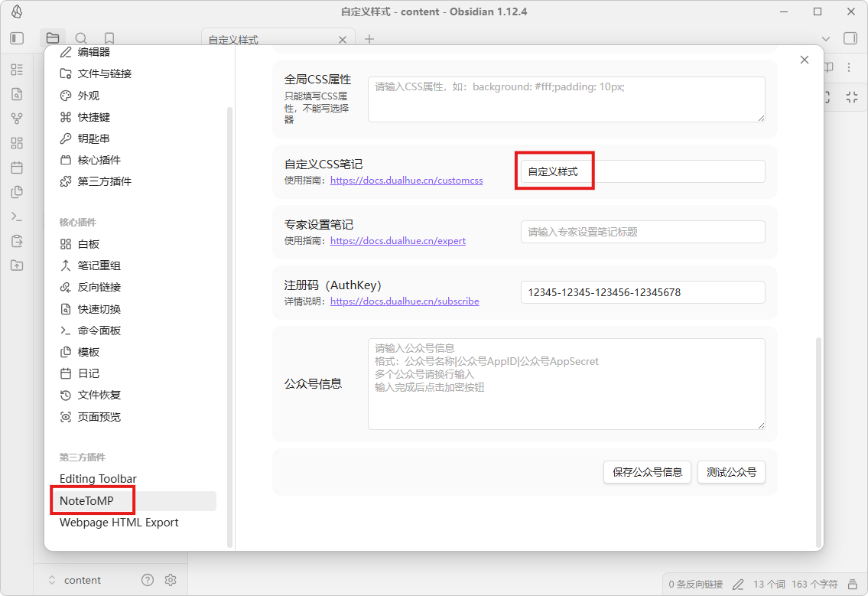The image size is (868, 596).
Task: Open the daily note calendar ribbon icon
Action: [x=17, y=168]
